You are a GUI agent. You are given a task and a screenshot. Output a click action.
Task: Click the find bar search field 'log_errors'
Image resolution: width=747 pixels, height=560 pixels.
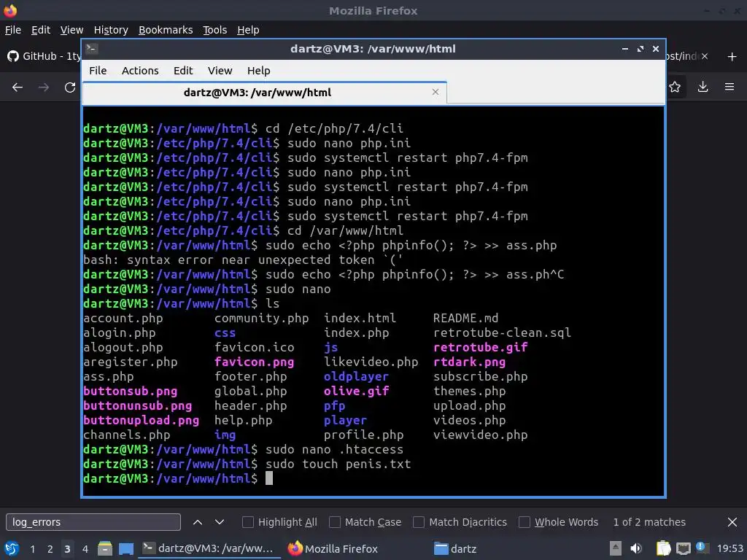93,522
